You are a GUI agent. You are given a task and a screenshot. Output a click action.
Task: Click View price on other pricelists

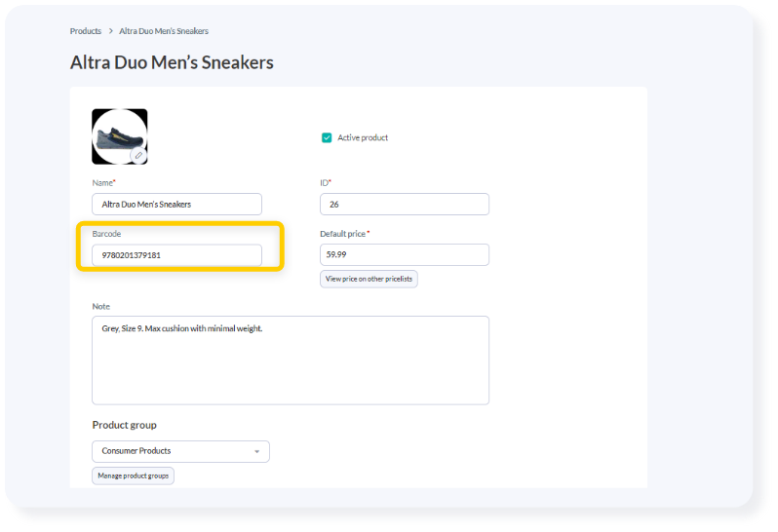369,279
